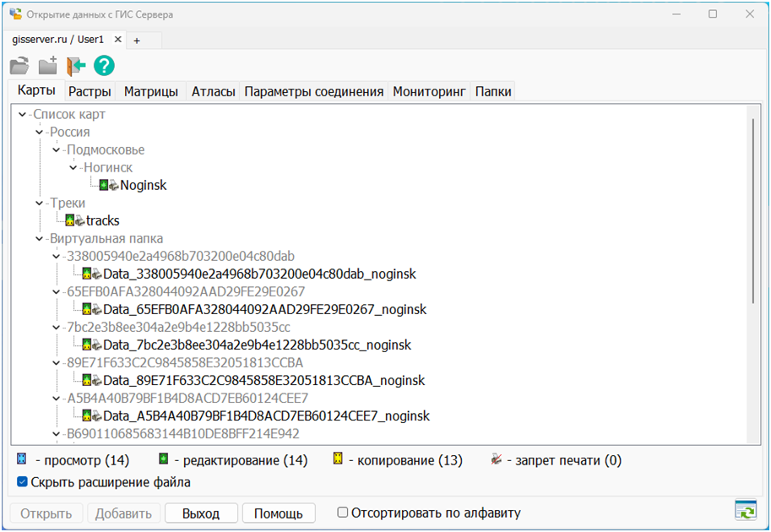Screen dimensions: 771x532
Task: Click the new folder toolbar icon
Action: [47, 66]
